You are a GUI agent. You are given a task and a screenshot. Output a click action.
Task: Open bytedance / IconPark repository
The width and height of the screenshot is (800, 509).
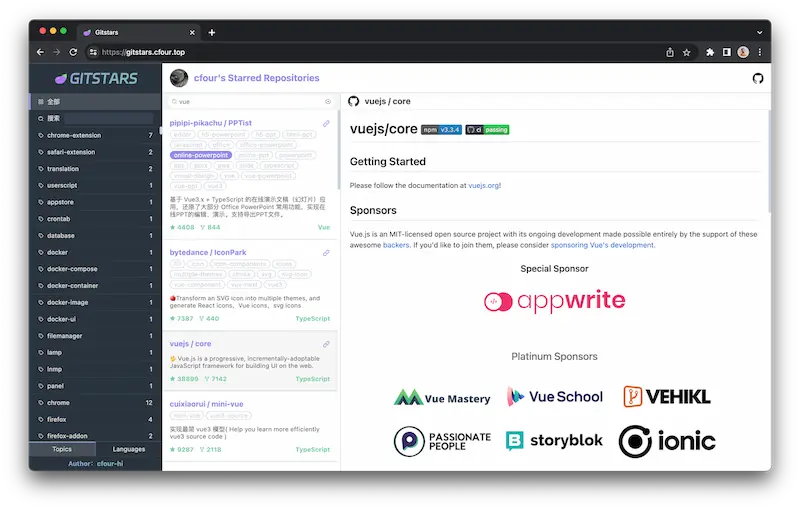[208, 252]
